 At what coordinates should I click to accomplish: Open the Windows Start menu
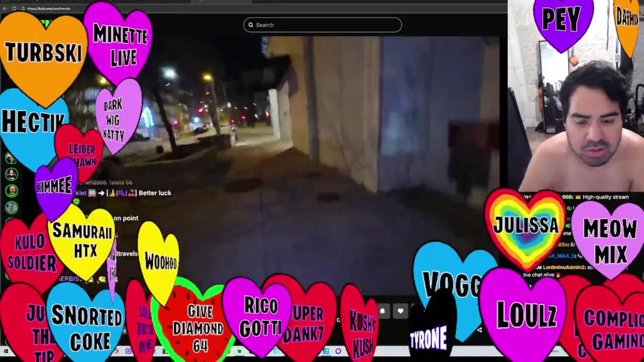(x=6, y=351)
